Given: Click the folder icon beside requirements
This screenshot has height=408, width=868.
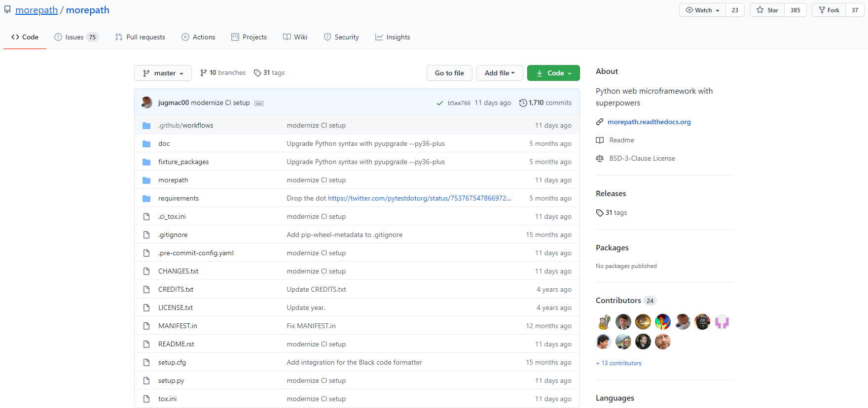Looking at the screenshot, I should (146, 199).
